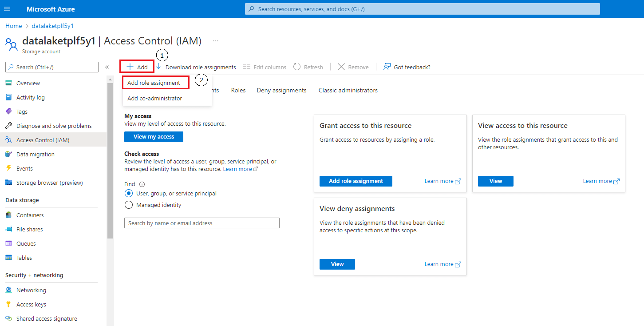Click Refresh in the toolbar
Screen dimensions: 644x326
click(308, 67)
